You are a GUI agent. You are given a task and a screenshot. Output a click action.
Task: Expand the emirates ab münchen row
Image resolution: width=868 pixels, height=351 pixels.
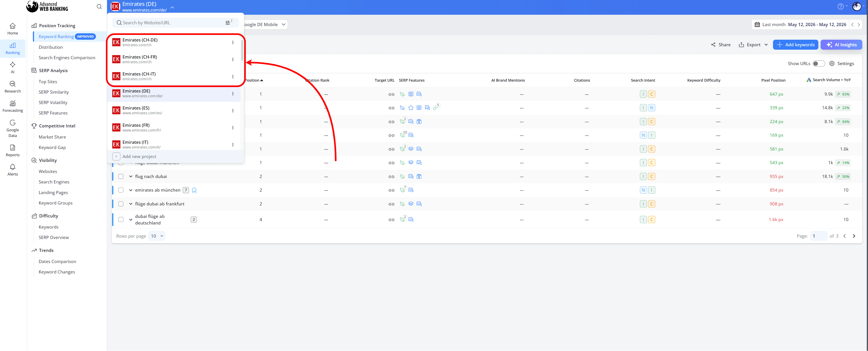(131, 190)
